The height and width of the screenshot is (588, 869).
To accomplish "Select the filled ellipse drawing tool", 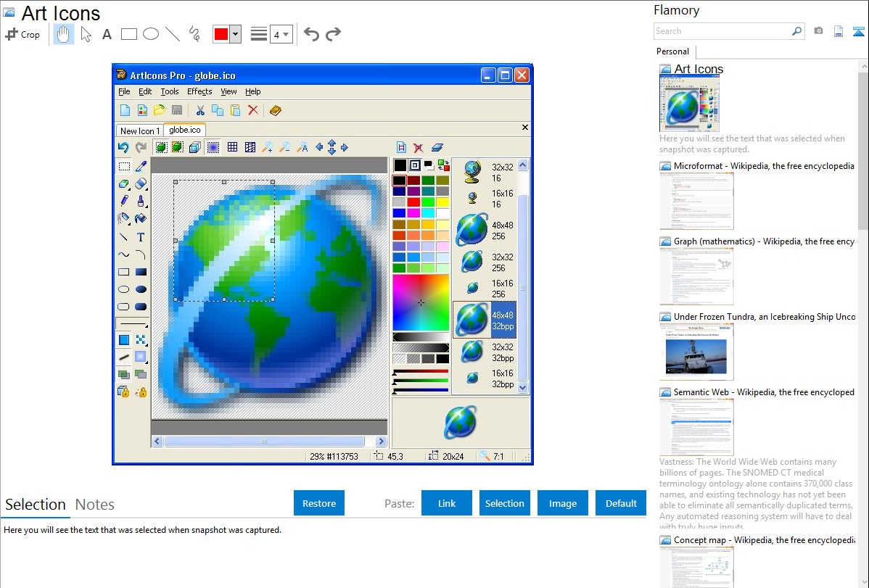I will [x=141, y=289].
